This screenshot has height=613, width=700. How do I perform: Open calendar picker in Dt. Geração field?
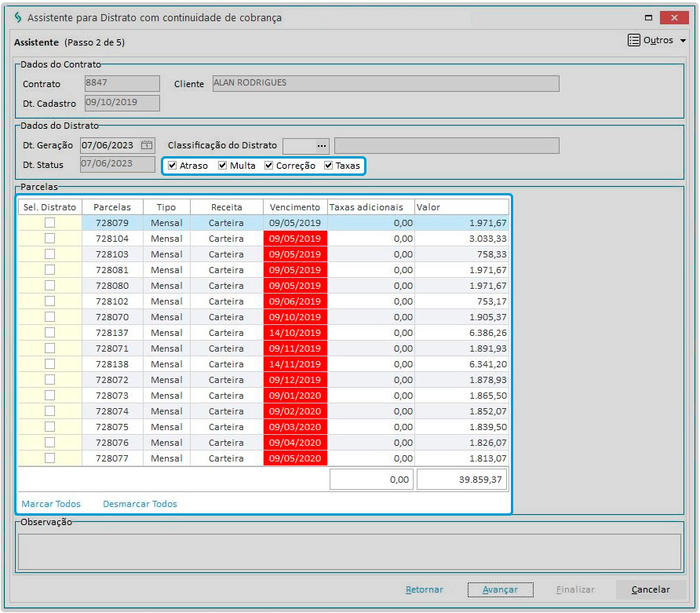pos(147,145)
